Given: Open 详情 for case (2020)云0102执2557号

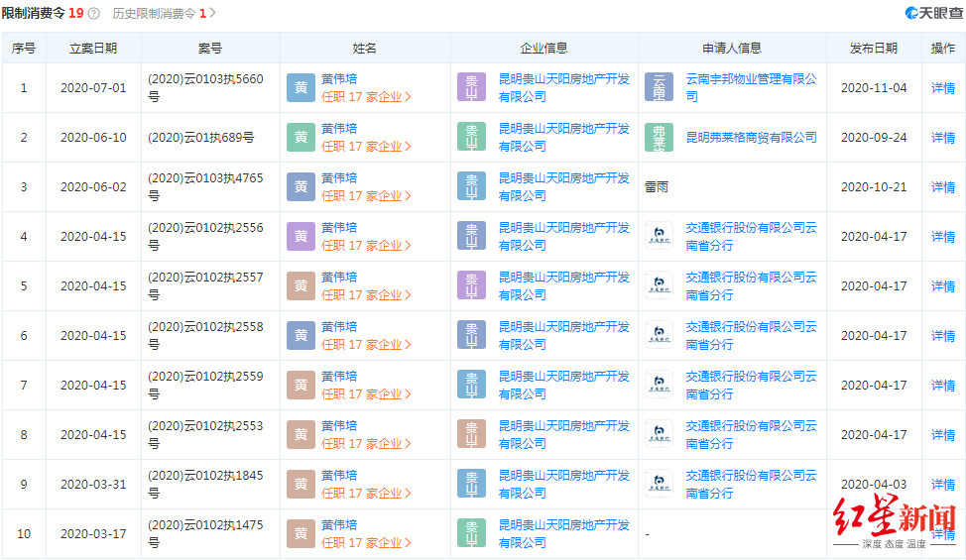Looking at the screenshot, I should point(942,286).
